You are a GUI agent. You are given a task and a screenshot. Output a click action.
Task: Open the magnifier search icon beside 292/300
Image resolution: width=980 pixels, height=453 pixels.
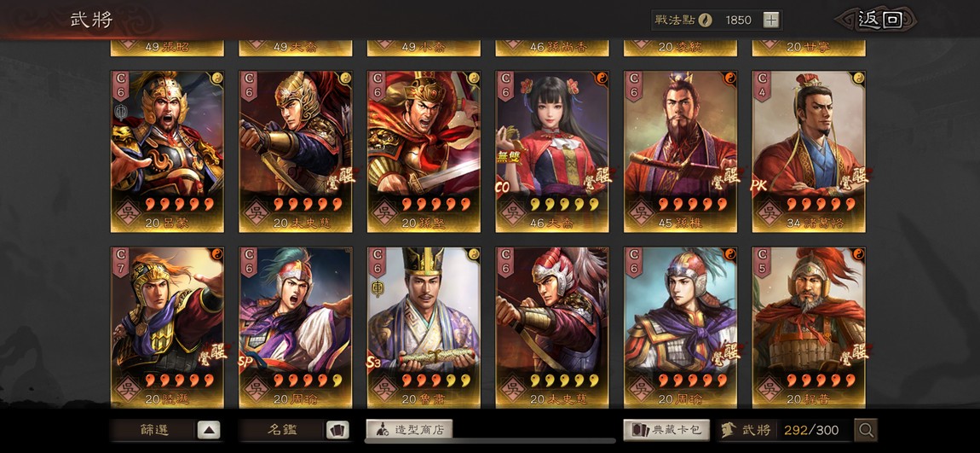tap(866, 430)
